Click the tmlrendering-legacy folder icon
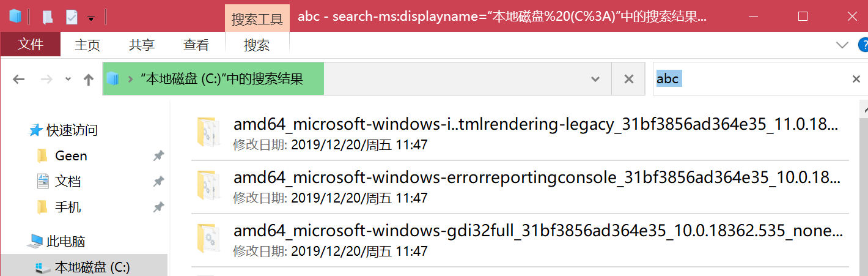Screen dimensions: 868x276 208,132
